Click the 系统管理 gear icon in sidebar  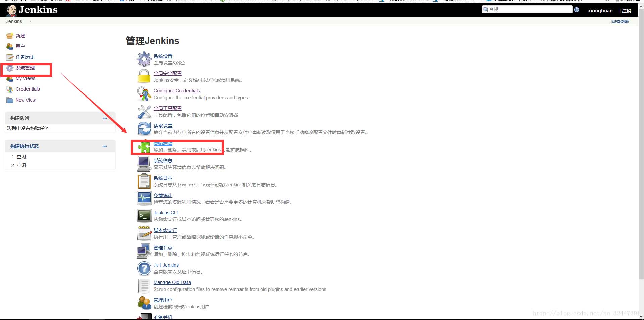click(10, 68)
